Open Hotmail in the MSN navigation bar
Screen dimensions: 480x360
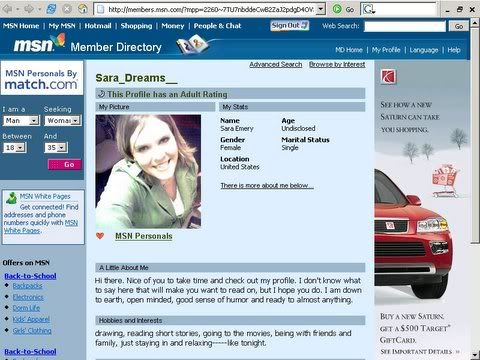point(98,26)
